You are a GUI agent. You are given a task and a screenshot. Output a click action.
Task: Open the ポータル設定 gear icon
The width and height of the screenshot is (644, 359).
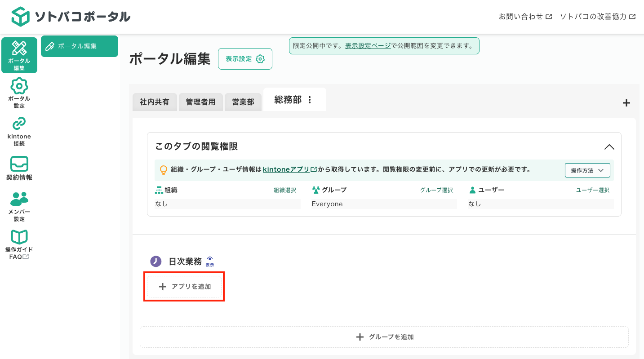(x=19, y=93)
